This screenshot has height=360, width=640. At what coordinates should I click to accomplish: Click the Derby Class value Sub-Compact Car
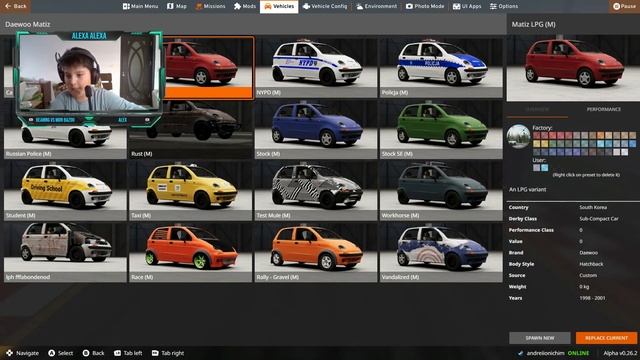pyautogui.click(x=599, y=219)
